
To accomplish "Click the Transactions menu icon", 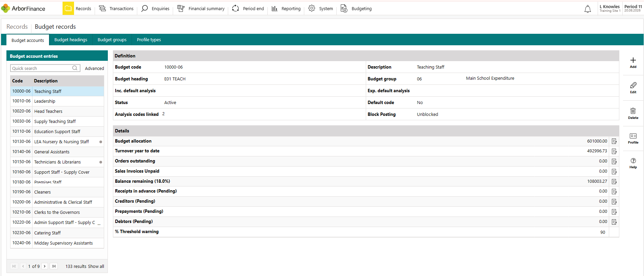I will (102, 8).
